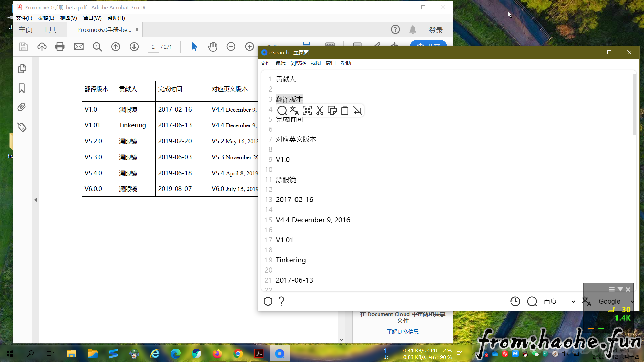Click page number input field in Acrobat
Image resolution: width=644 pixels, height=362 pixels.
pos(153,47)
